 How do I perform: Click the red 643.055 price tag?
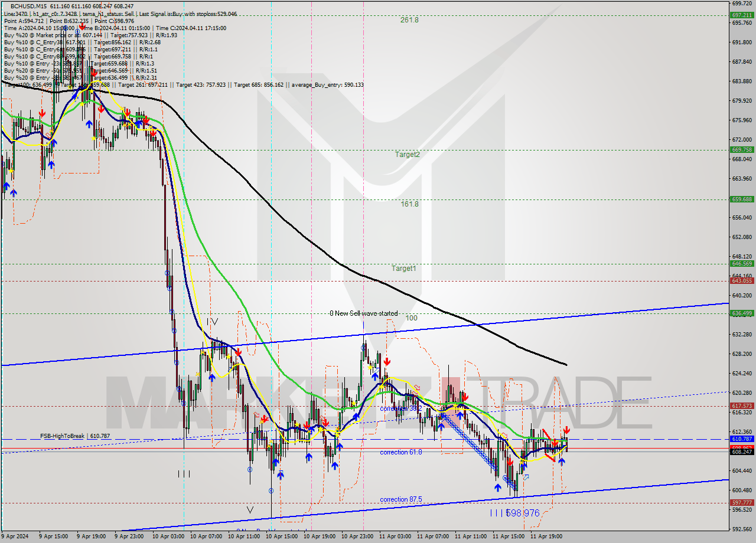(742, 281)
